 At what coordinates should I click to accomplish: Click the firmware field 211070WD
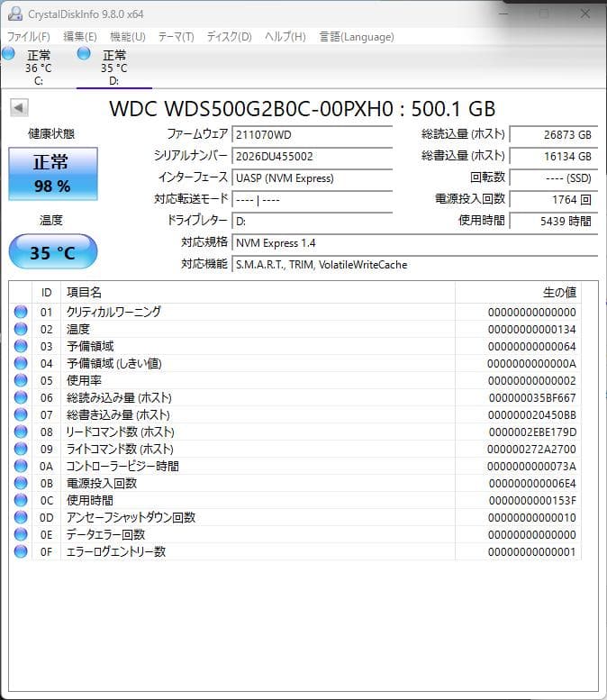point(312,134)
